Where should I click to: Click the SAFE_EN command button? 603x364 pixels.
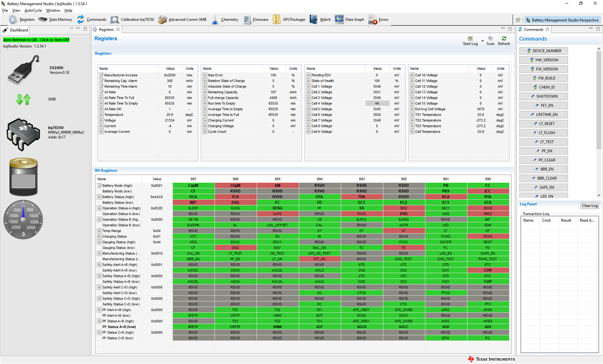[544, 187]
